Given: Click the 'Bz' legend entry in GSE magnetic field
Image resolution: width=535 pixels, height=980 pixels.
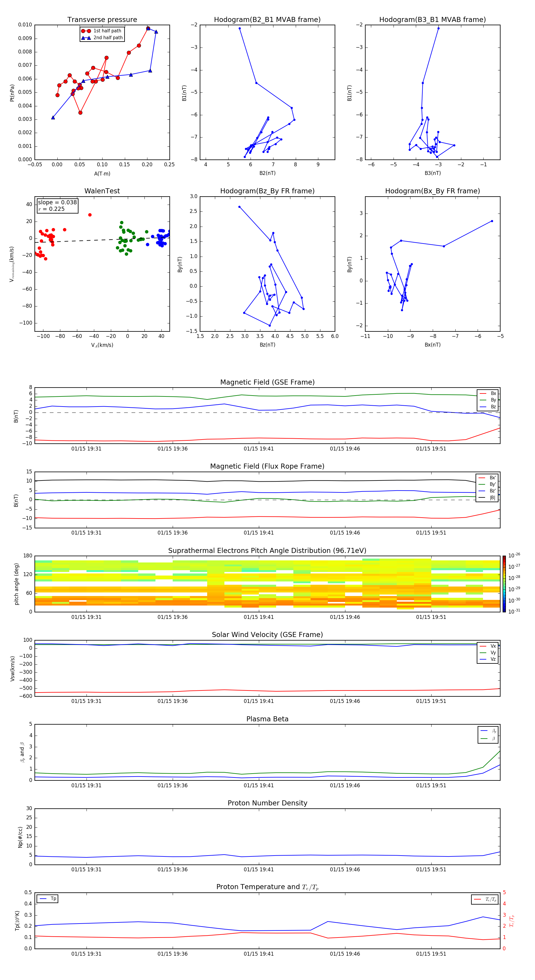Looking at the screenshot, I should point(488,407).
